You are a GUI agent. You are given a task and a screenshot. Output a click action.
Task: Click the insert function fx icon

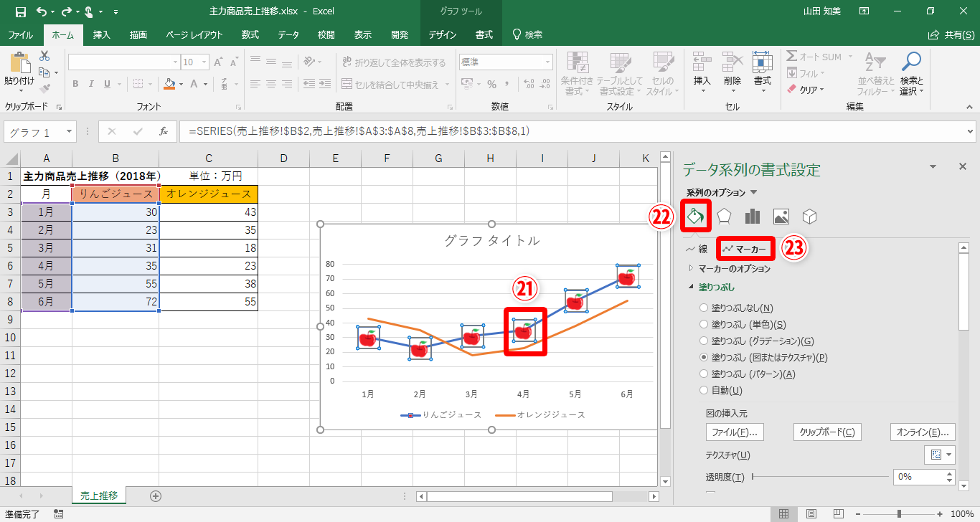pyautogui.click(x=164, y=131)
